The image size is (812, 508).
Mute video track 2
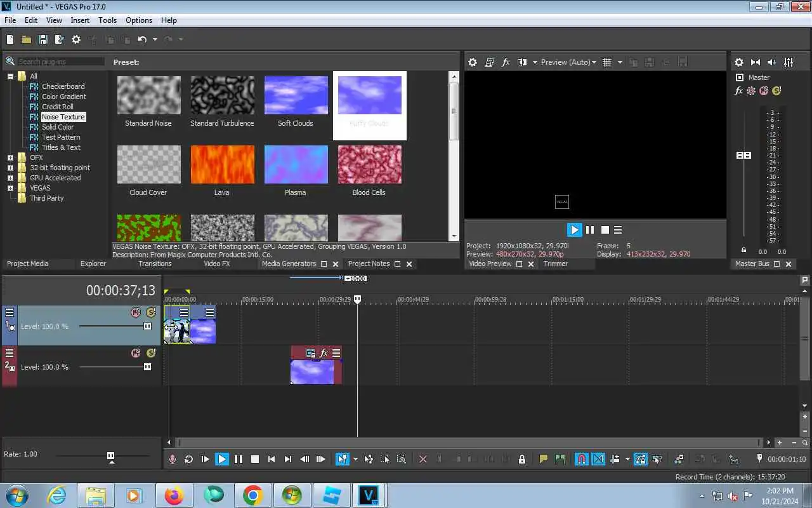click(x=135, y=353)
